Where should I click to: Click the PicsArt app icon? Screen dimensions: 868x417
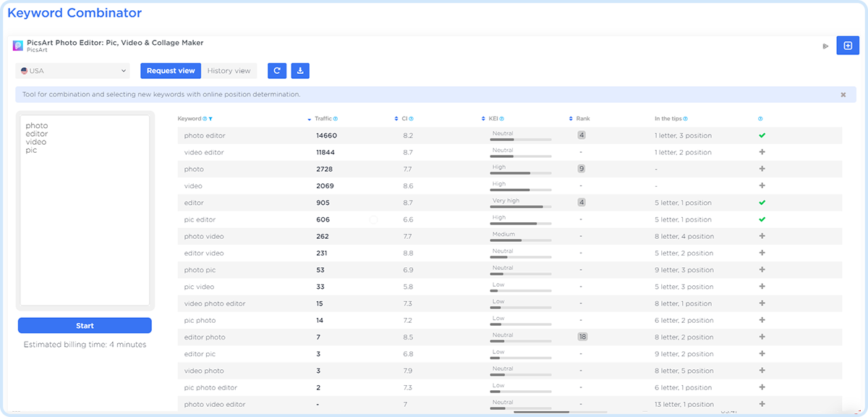pyautogui.click(x=18, y=46)
